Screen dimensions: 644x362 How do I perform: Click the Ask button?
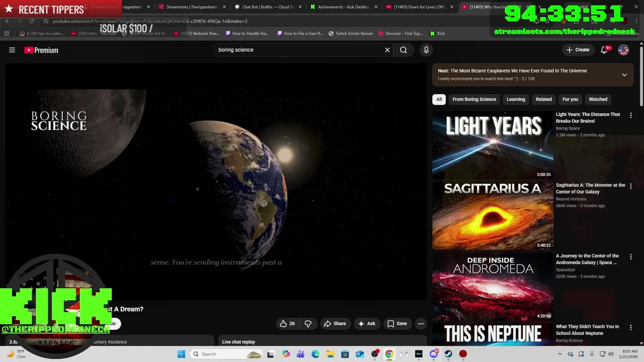tap(366, 324)
